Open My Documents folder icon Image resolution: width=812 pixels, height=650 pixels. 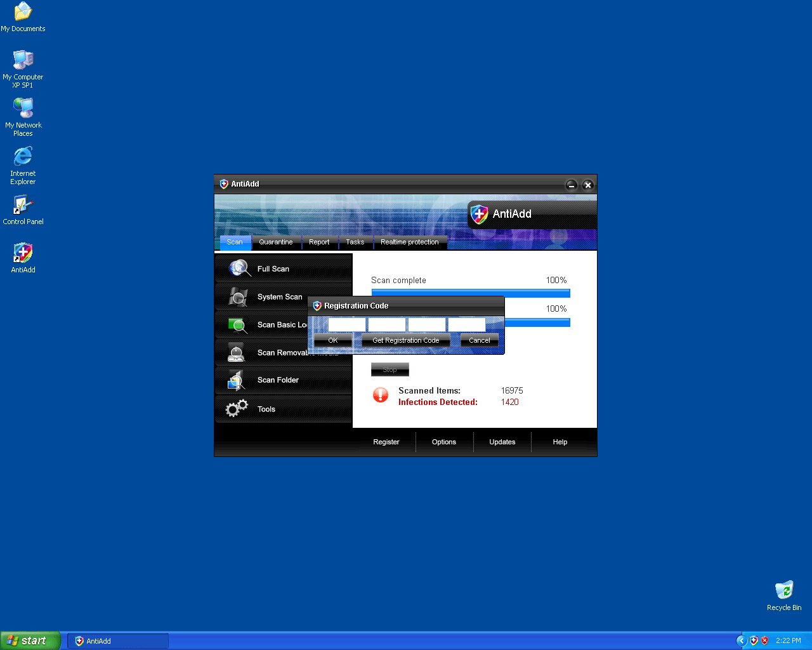[x=23, y=11]
